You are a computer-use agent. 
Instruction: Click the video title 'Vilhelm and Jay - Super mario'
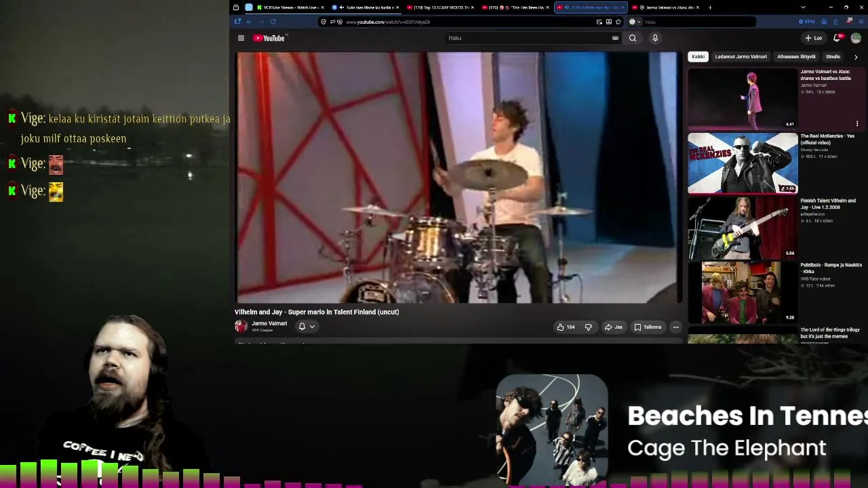point(317,312)
